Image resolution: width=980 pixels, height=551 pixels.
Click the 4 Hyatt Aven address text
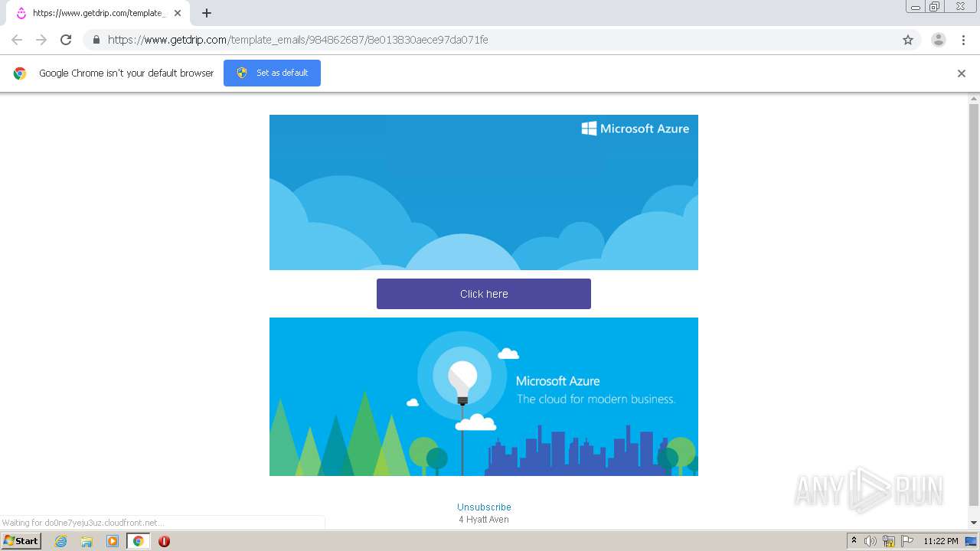click(x=484, y=520)
